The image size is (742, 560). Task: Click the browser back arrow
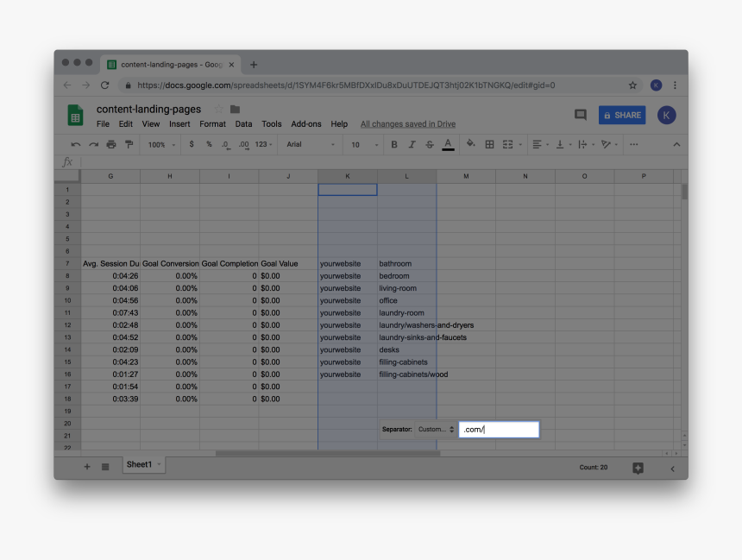67,85
